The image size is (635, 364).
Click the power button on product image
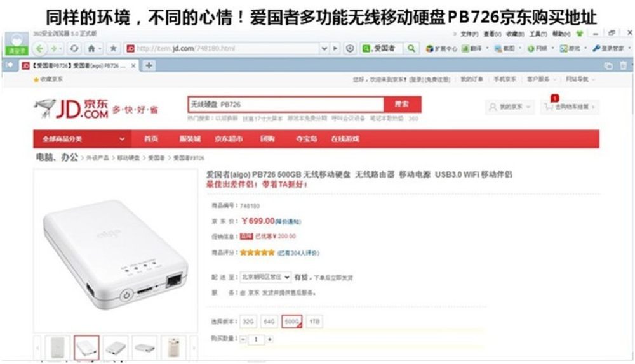[126, 295]
